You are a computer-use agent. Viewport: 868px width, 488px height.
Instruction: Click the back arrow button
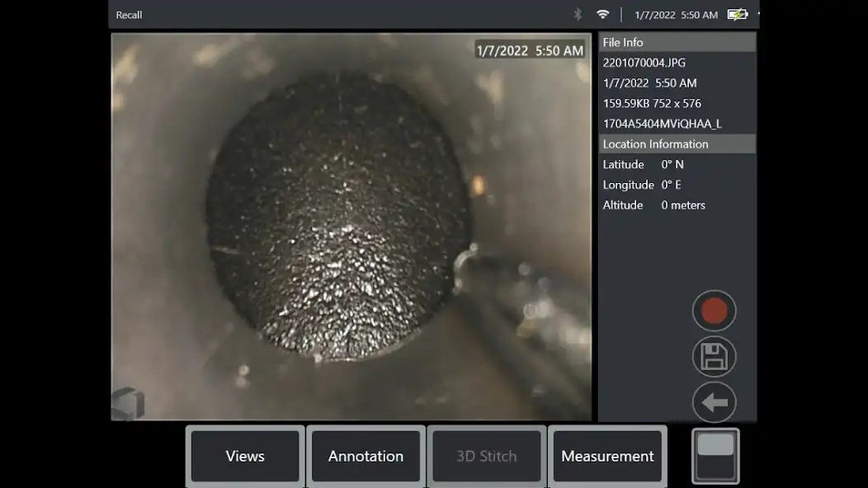pyautogui.click(x=714, y=402)
